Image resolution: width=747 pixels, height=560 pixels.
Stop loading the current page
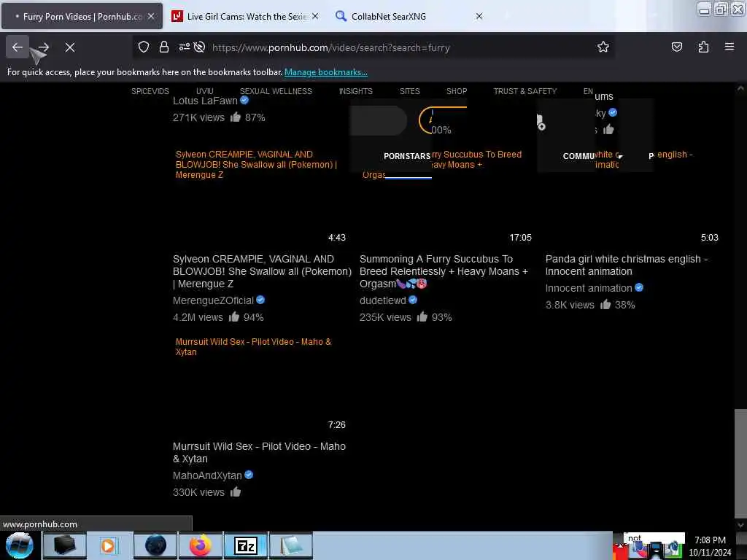(70, 47)
